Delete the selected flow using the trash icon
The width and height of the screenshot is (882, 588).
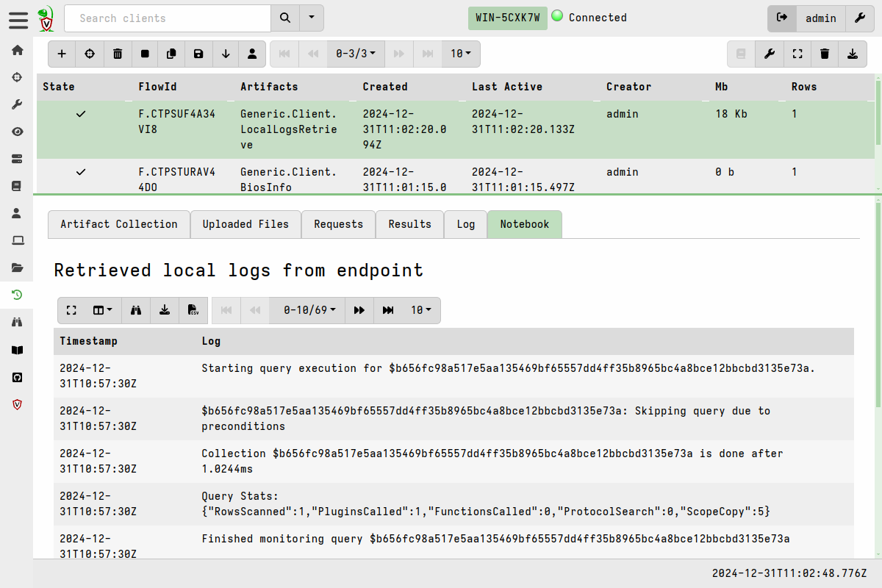point(118,54)
